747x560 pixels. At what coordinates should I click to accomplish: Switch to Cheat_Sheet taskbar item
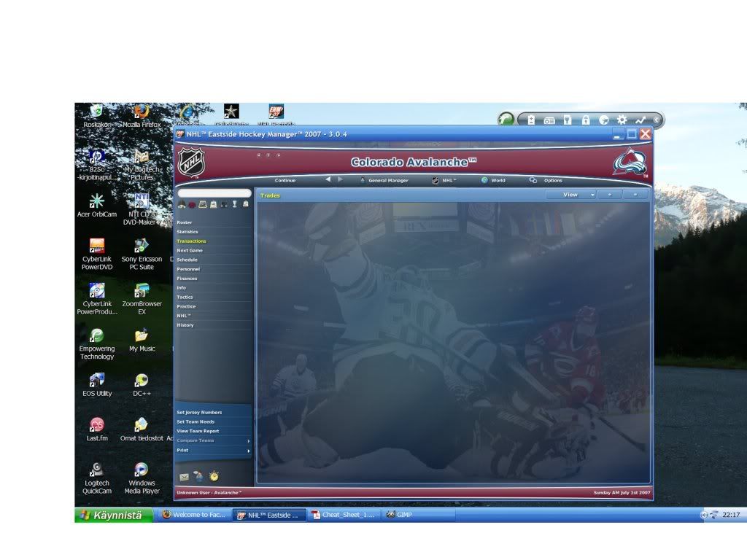coord(344,515)
